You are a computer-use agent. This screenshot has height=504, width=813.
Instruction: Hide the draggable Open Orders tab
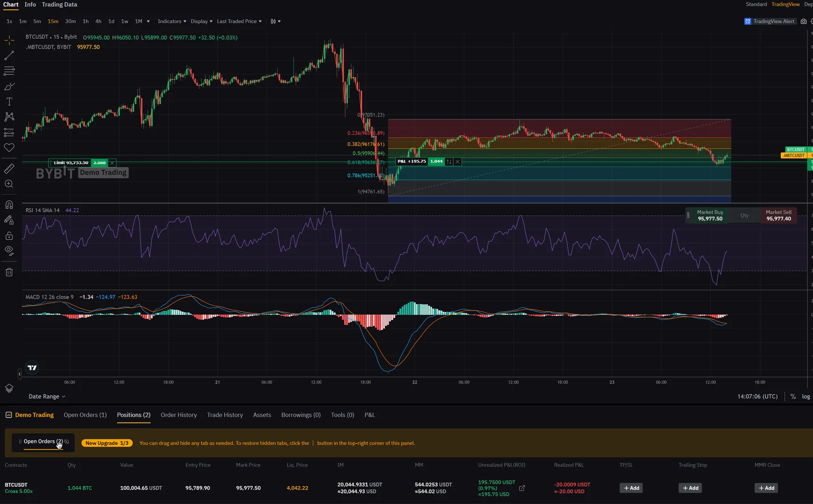tap(67, 441)
